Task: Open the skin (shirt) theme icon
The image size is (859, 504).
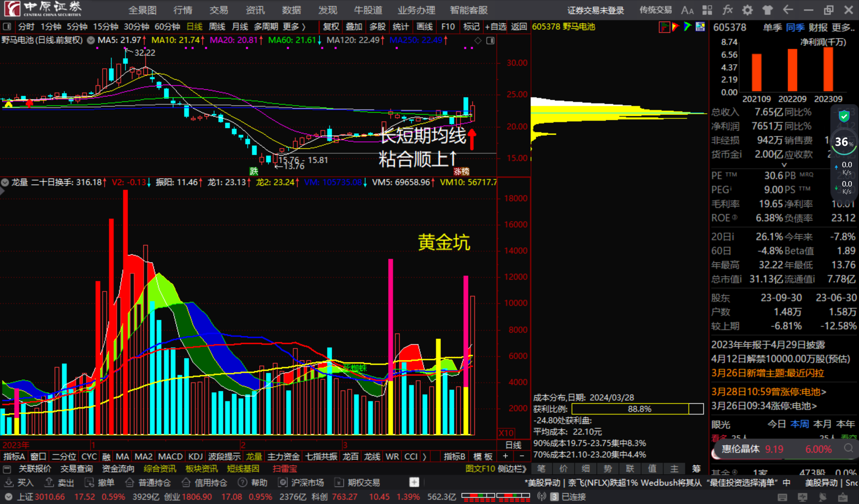Action: click(x=767, y=10)
